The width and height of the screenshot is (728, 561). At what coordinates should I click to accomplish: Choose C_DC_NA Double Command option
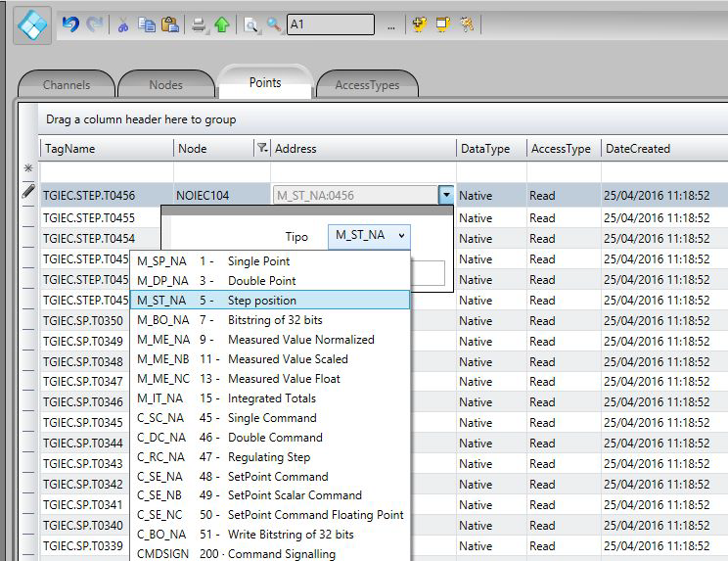point(270,437)
